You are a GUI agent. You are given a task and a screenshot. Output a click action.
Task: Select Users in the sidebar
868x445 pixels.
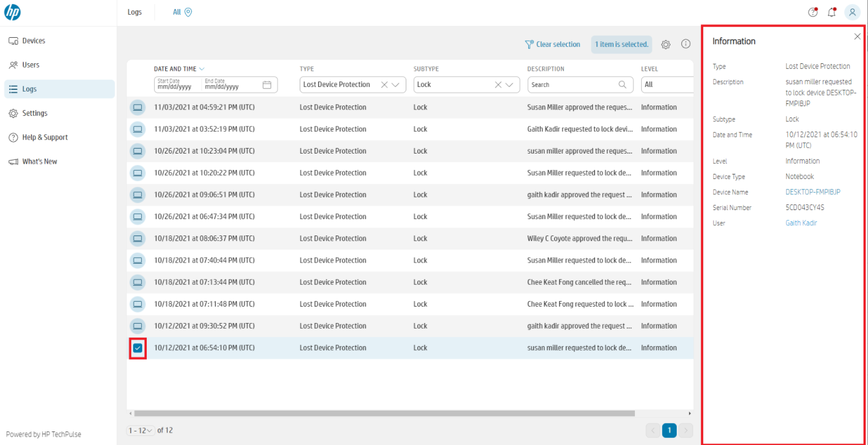32,64
